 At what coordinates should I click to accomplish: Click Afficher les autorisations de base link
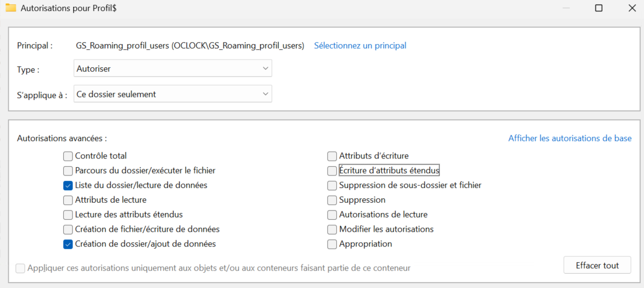[570, 138]
